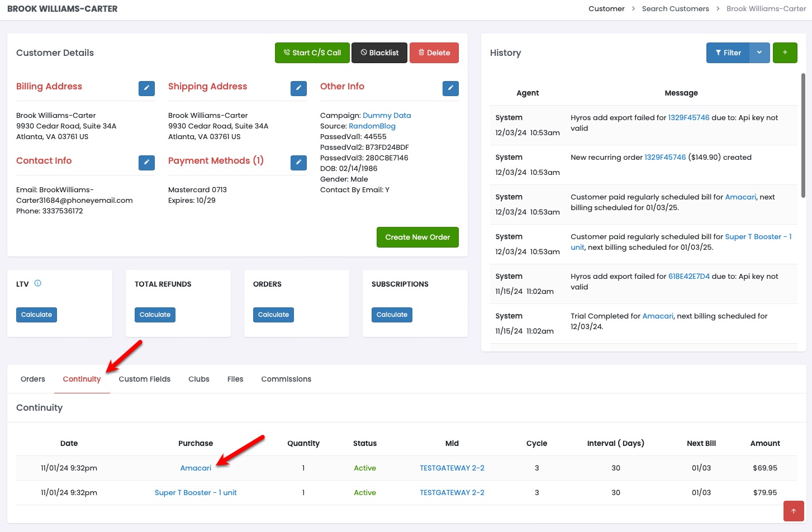The image size is (812, 532).
Task: Edit Contact Info using the pencil icon
Action: pos(146,163)
